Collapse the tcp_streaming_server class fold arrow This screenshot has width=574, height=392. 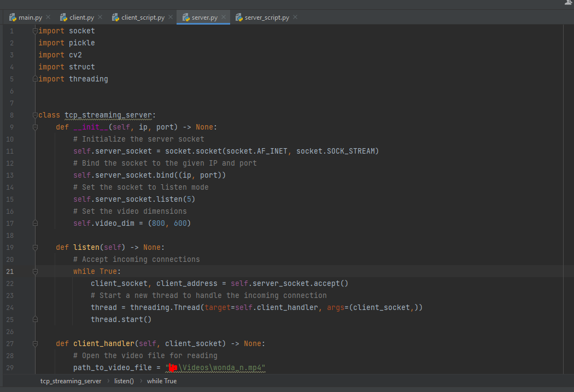pos(35,115)
